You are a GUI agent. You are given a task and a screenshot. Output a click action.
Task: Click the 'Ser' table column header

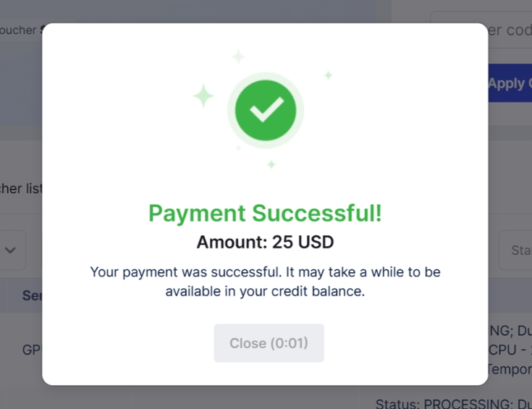(x=32, y=295)
